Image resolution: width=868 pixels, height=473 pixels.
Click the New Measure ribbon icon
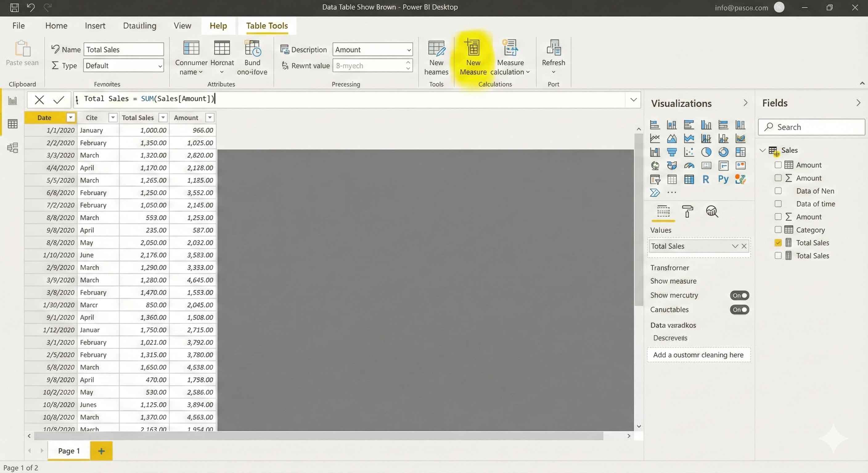click(x=473, y=57)
